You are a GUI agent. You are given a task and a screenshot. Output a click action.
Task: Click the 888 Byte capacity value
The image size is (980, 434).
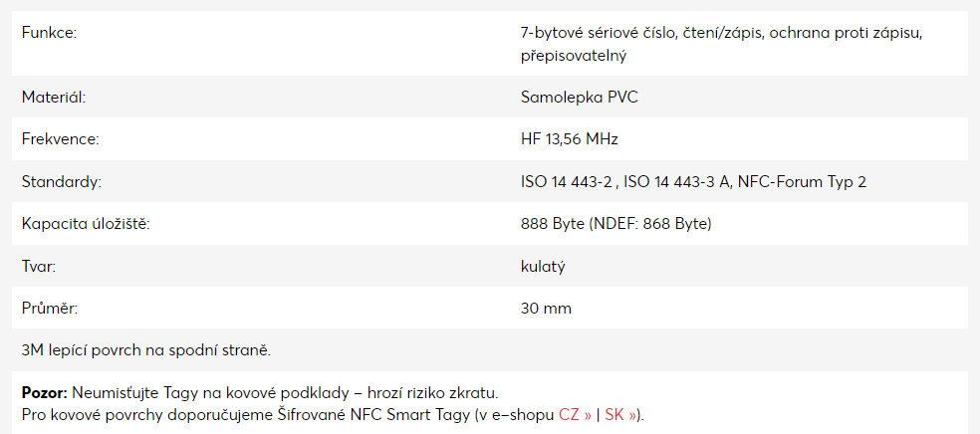click(x=616, y=224)
